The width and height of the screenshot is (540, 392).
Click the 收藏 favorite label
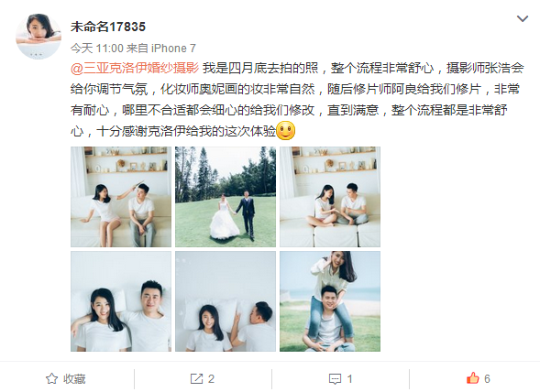(x=74, y=379)
